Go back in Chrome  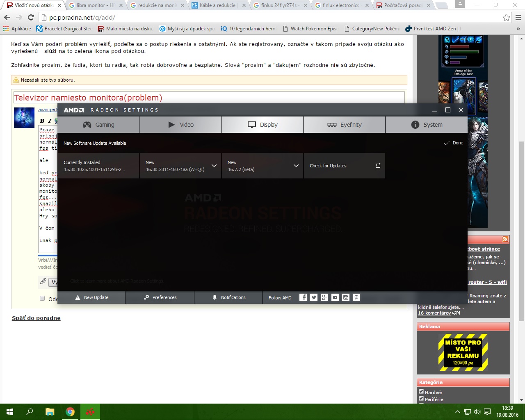click(7, 17)
